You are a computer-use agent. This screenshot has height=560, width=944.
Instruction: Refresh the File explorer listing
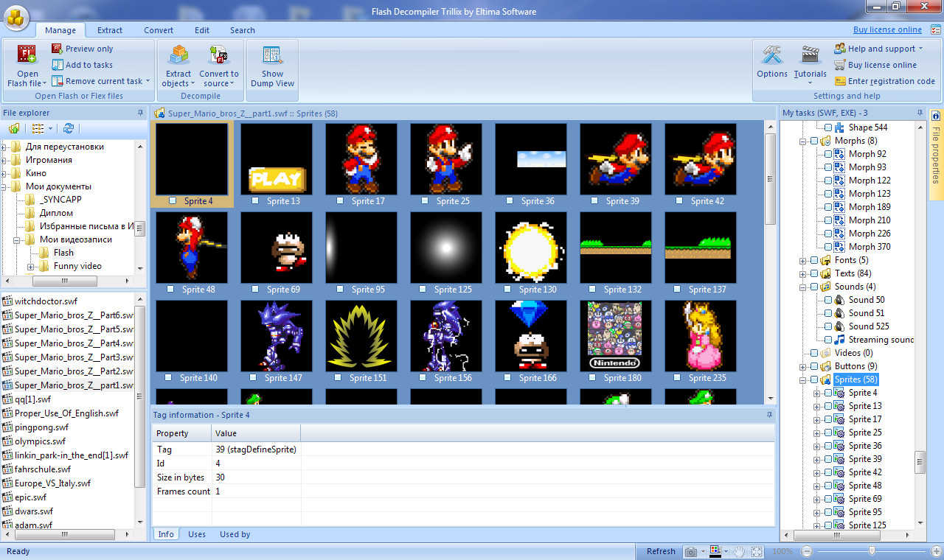[69, 128]
